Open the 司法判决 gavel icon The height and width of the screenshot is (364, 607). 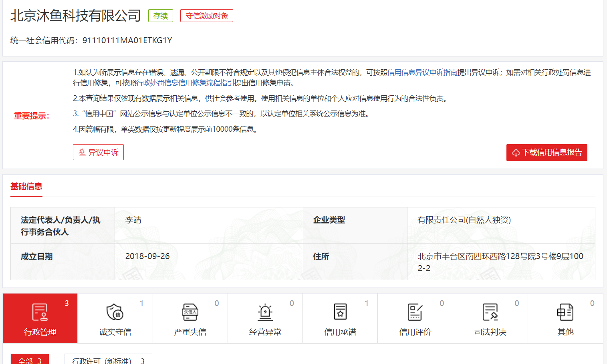(x=490, y=312)
